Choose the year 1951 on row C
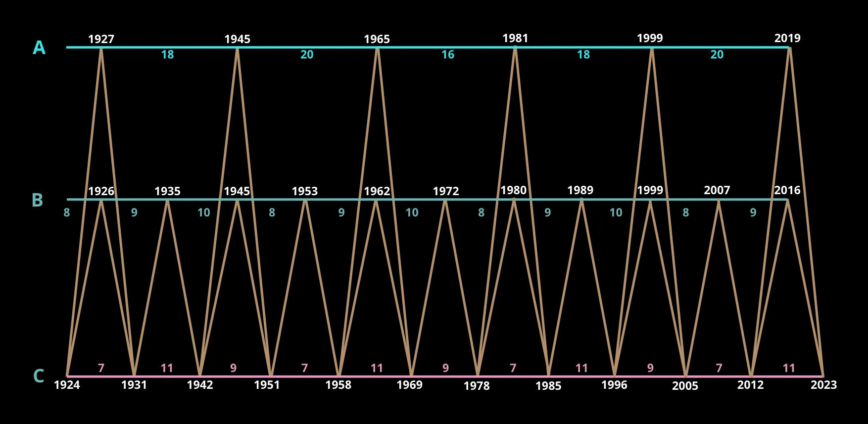This screenshot has height=424, width=868. pos(267,385)
